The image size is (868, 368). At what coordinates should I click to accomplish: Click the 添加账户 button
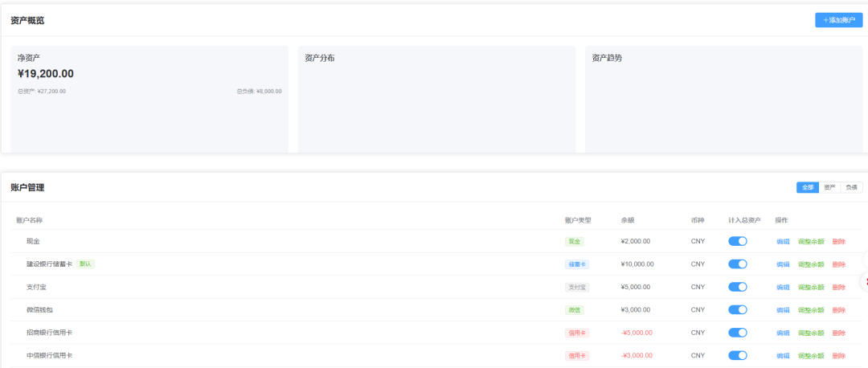coord(838,20)
